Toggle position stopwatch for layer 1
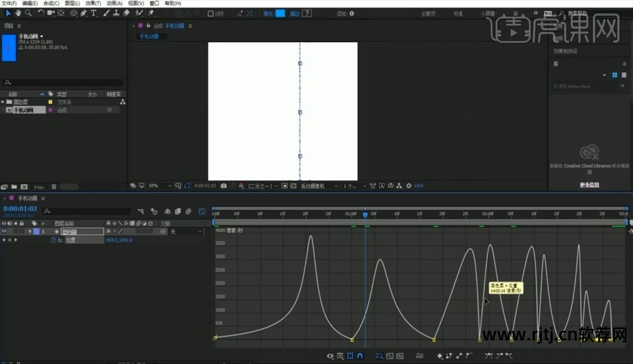 click(53, 240)
